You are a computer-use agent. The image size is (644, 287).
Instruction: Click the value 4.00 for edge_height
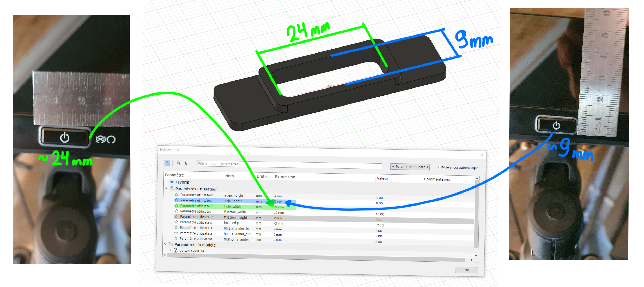pyautogui.click(x=379, y=198)
